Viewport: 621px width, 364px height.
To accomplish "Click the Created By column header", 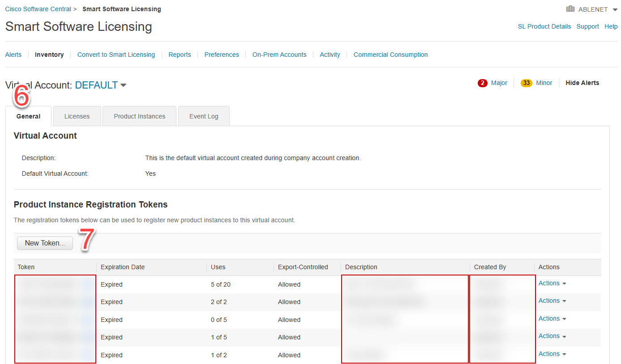I will point(490,267).
